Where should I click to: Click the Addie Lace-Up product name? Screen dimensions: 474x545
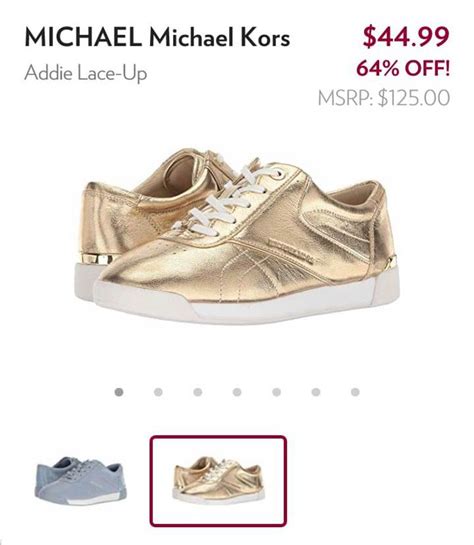point(86,73)
